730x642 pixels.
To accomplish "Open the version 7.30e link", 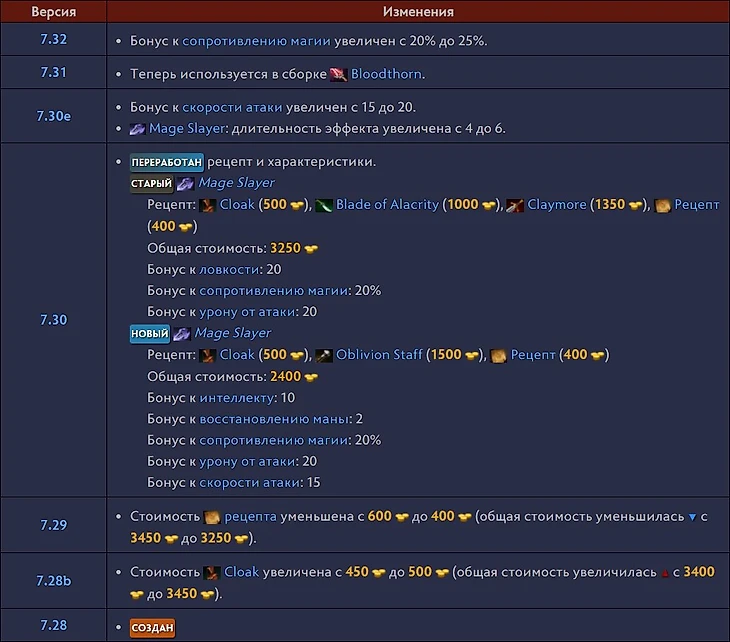I will coord(53,116).
